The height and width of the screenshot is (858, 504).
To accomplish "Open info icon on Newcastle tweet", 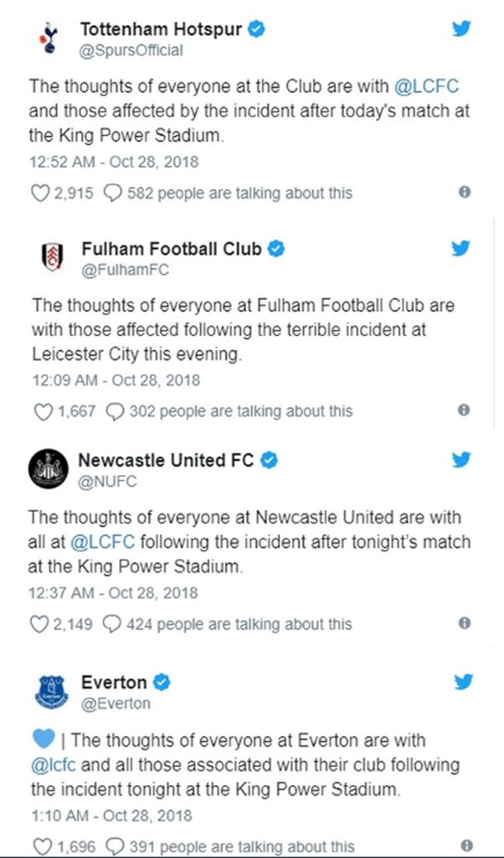I will point(465,623).
